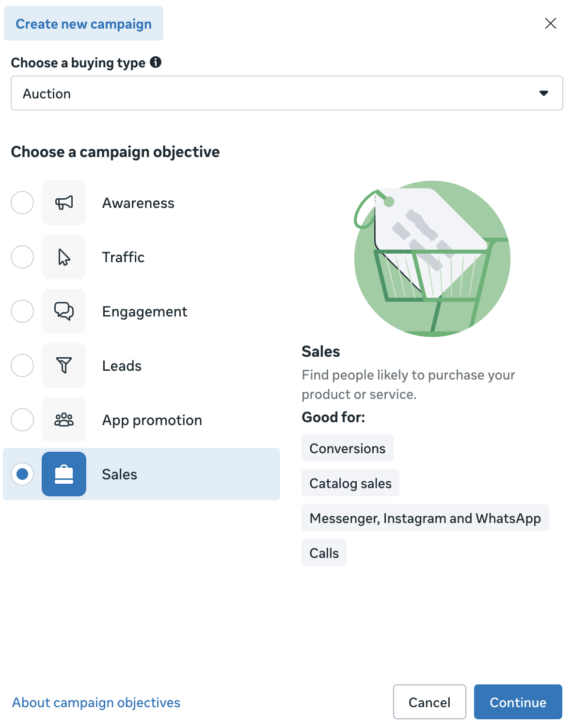Click the buying type info icon
This screenshot has height=728, width=571.
pos(156,62)
